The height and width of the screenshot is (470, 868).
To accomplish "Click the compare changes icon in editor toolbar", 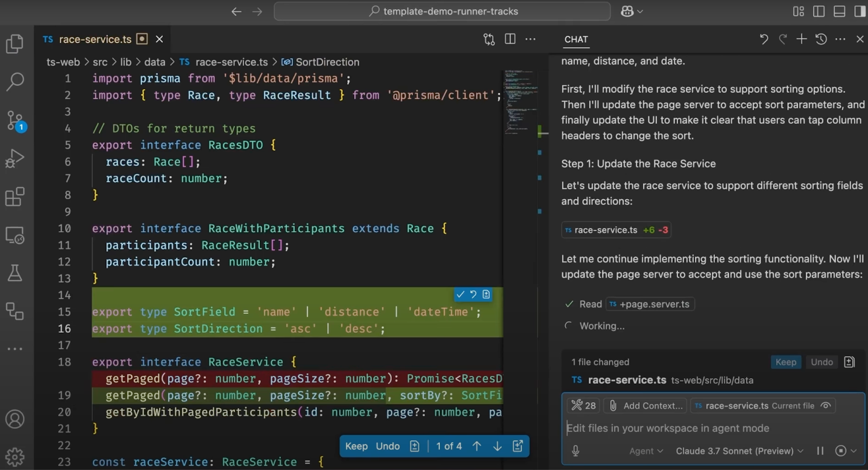I will 489,39.
